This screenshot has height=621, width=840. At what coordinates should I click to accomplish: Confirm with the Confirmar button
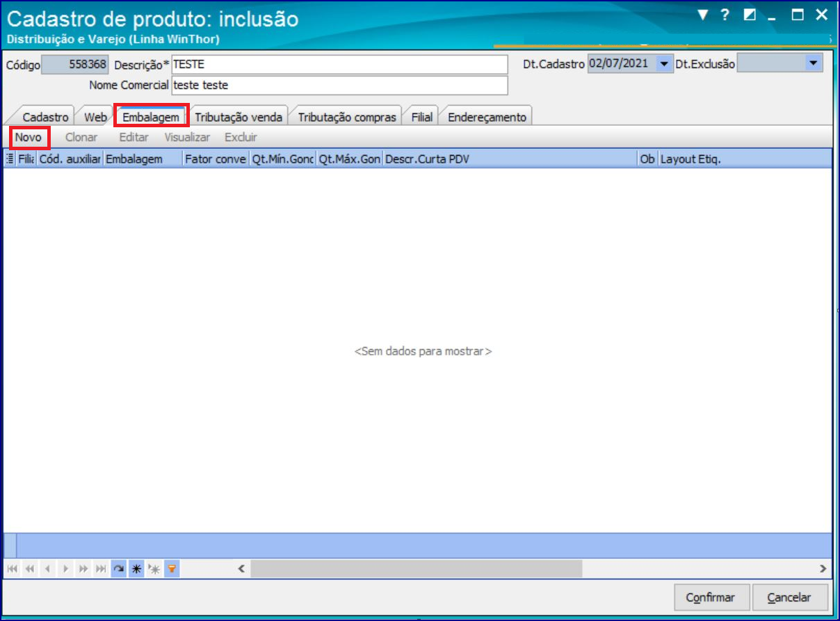[x=712, y=597]
